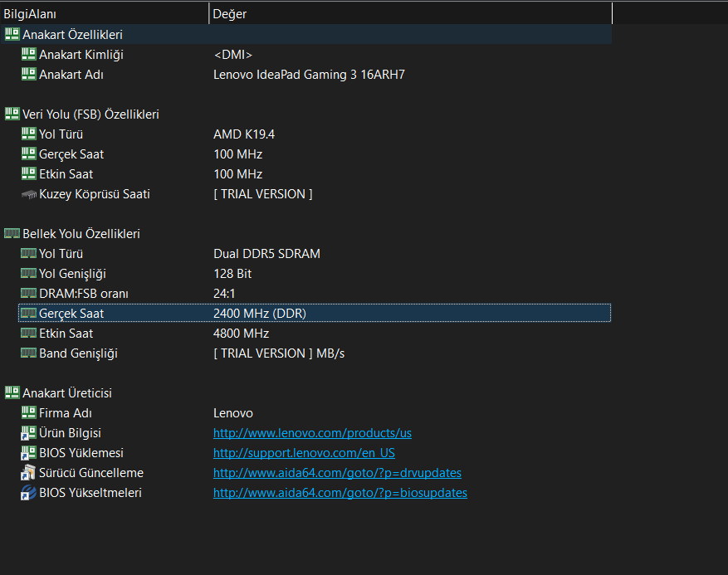728x575 pixels.
Task: Click the Anakart Özellikleri section motherboard icon
Action: tap(12, 34)
